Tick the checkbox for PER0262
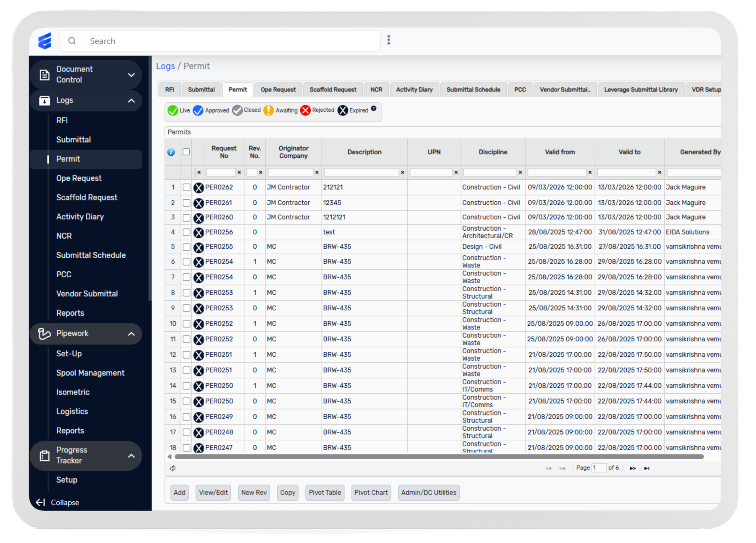 (186, 187)
